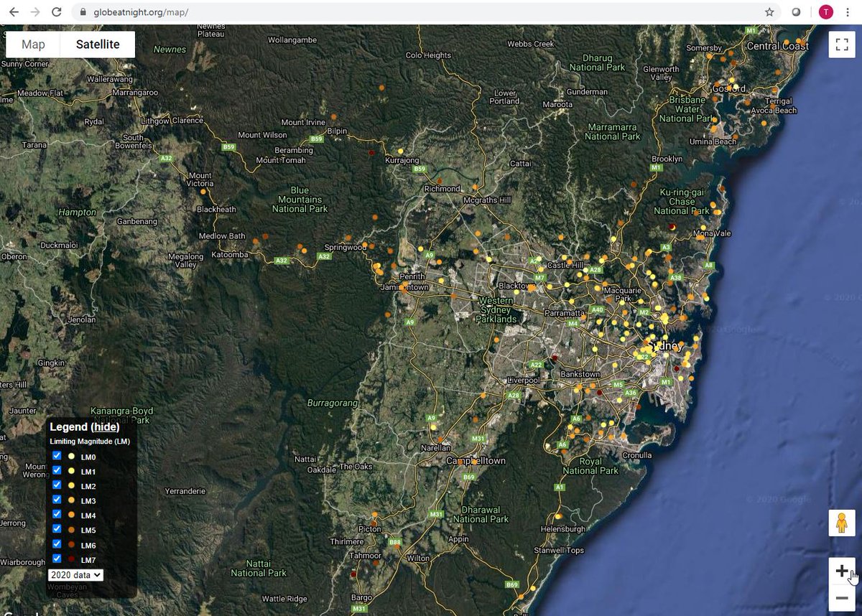Hide LM6 points via checkbox
The height and width of the screenshot is (616, 862).
point(57,544)
